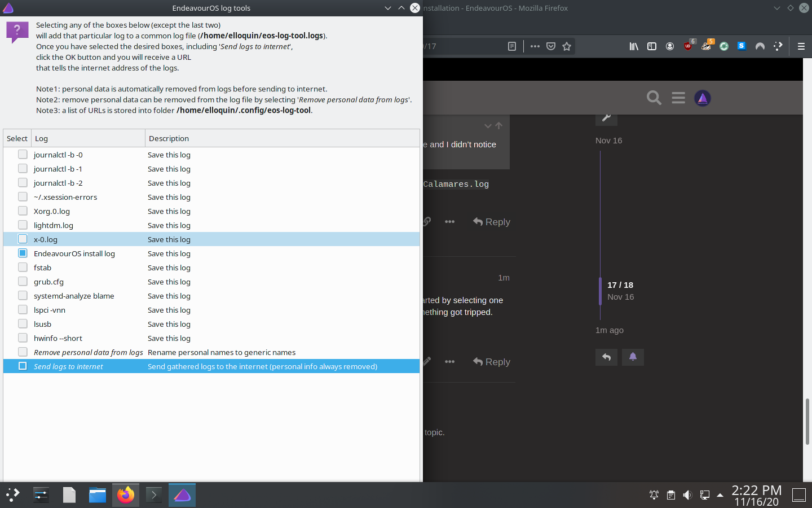Viewport: 812px width, 508px height.
Task: Click the 17 / 18 timeline position
Action: [620, 285]
